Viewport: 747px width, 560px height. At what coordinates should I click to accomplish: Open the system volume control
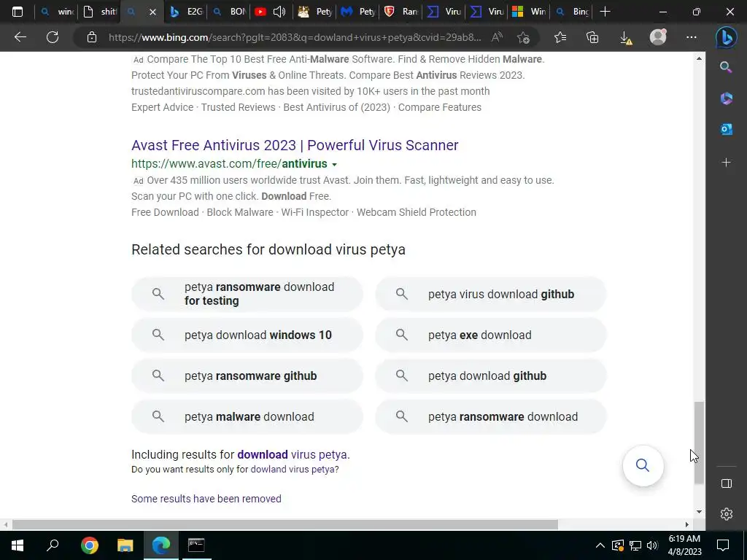(x=652, y=545)
